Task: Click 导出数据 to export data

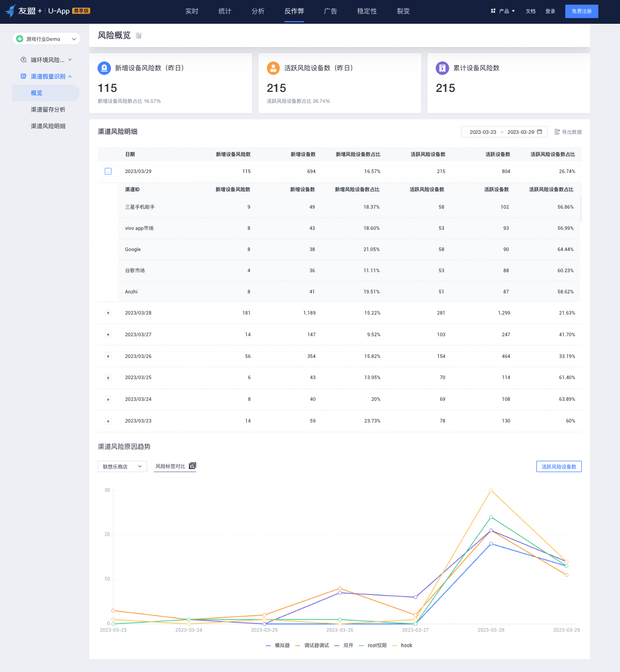Action: tap(568, 132)
